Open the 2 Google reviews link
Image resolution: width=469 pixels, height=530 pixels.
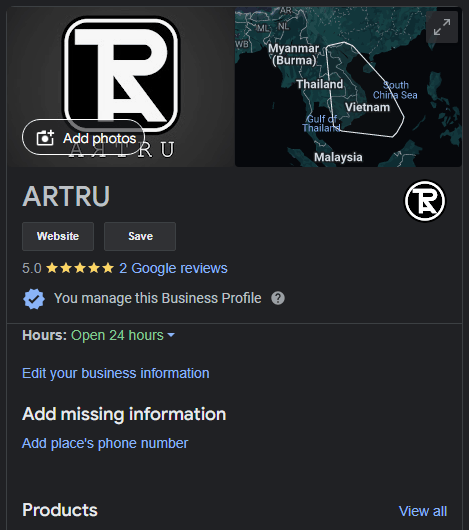click(x=173, y=268)
